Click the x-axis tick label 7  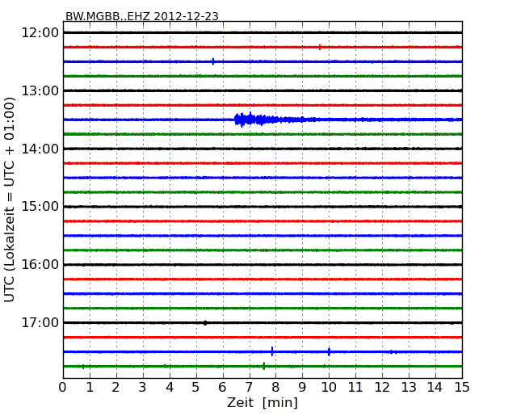pos(249,388)
